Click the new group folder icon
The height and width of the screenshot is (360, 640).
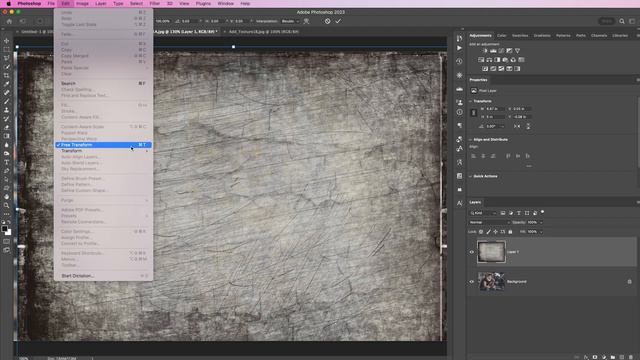pyautogui.click(x=613, y=357)
